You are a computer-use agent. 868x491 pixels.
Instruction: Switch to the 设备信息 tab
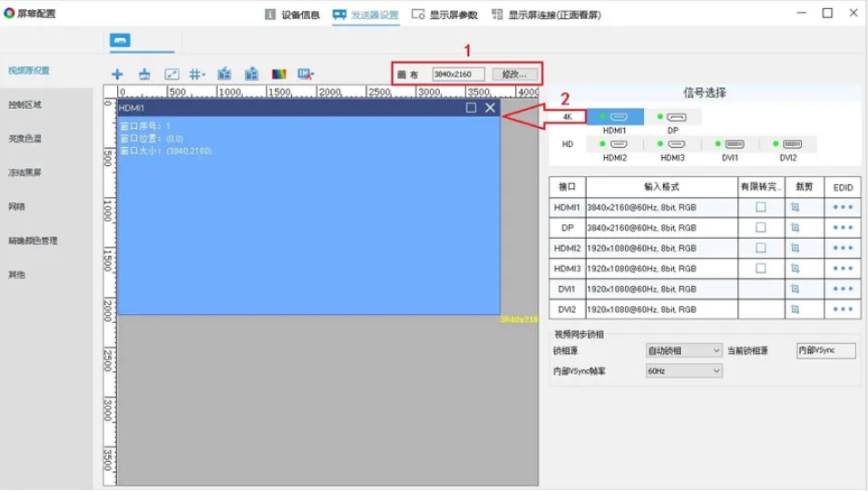[292, 15]
